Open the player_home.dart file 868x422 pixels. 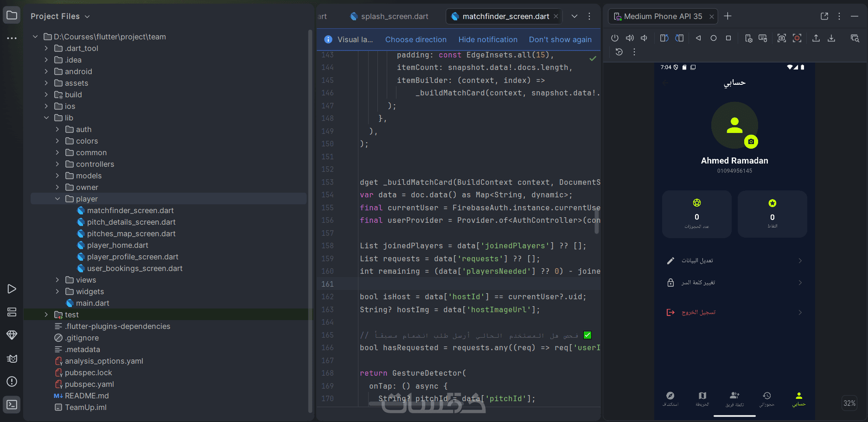(x=118, y=245)
